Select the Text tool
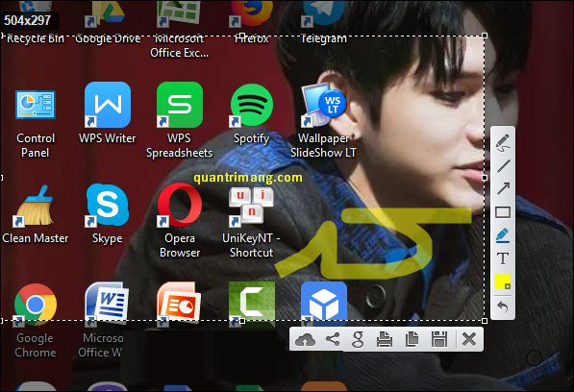 pos(503,258)
